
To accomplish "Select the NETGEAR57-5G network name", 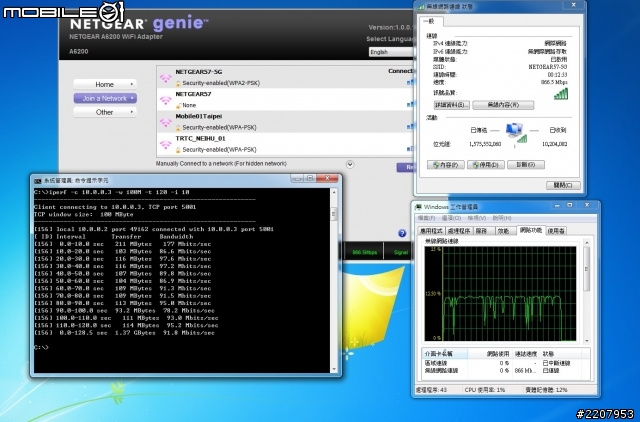I will (199, 72).
